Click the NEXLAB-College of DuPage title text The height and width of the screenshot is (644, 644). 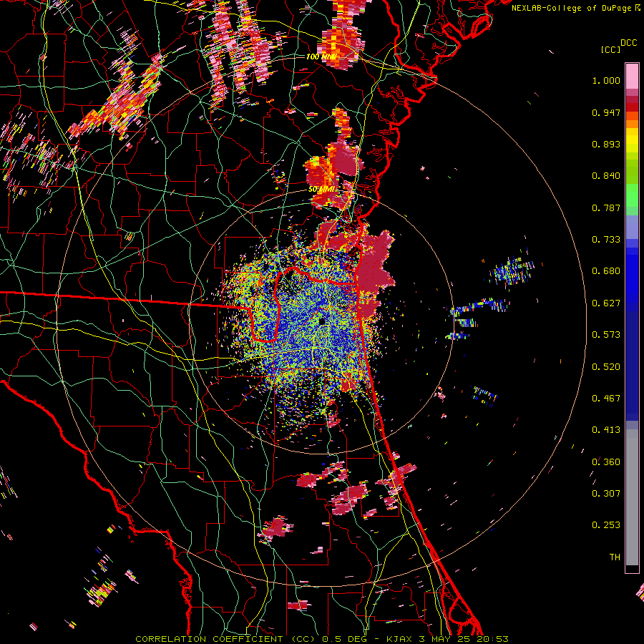pos(572,8)
